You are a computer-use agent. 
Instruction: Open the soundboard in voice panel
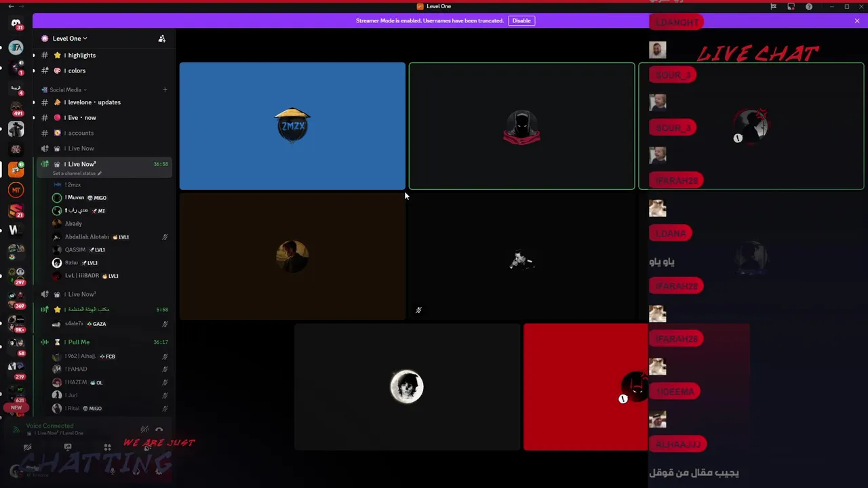click(x=147, y=447)
